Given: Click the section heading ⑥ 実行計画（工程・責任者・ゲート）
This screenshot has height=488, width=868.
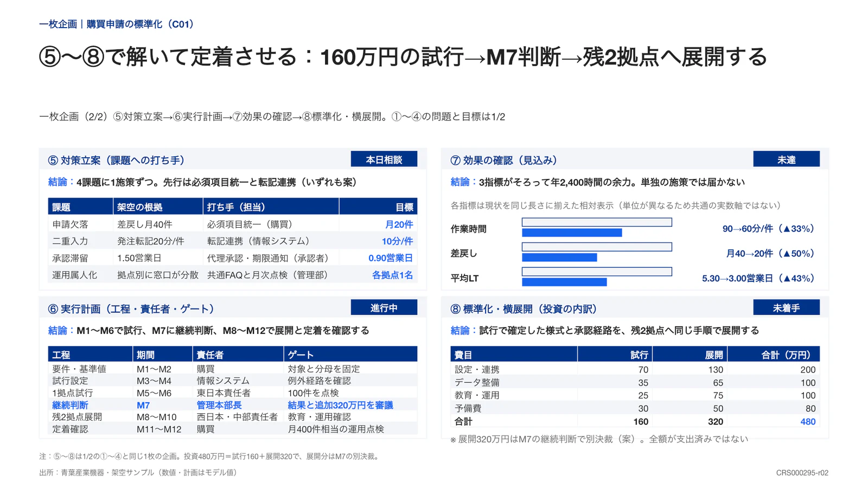Looking at the screenshot, I should click(133, 309).
